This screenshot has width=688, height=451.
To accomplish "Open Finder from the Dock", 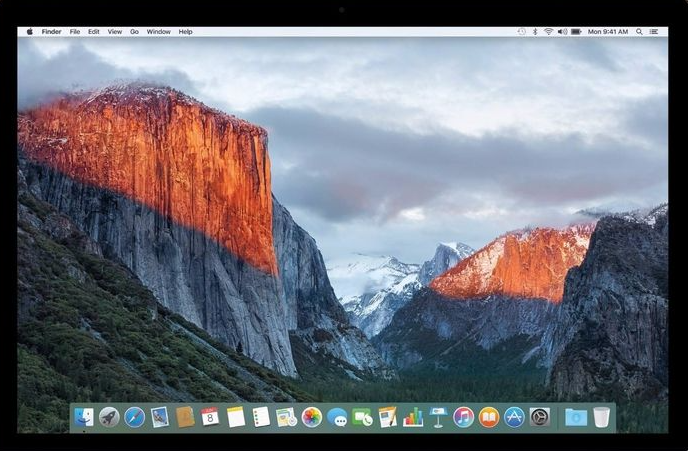I will [x=84, y=417].
